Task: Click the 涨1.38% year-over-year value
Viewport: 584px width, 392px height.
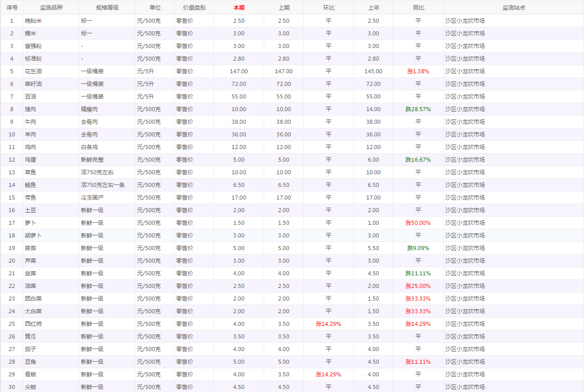Action: click(x=418, y=71)
